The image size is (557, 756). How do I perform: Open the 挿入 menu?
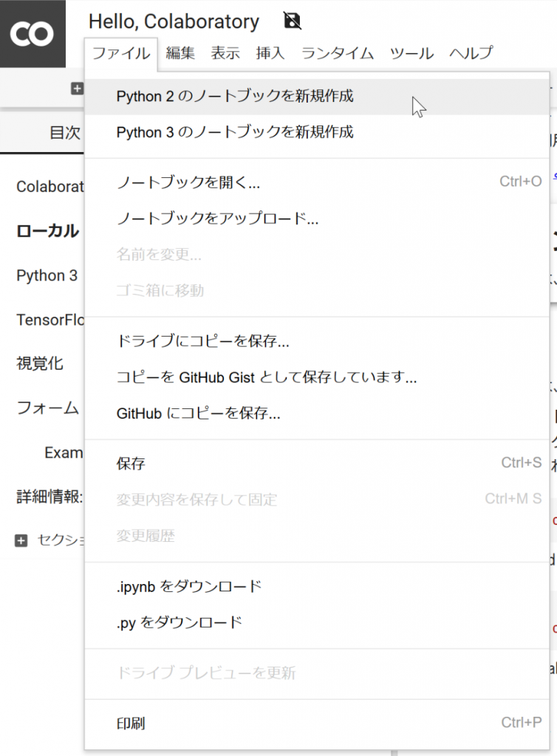270,53
